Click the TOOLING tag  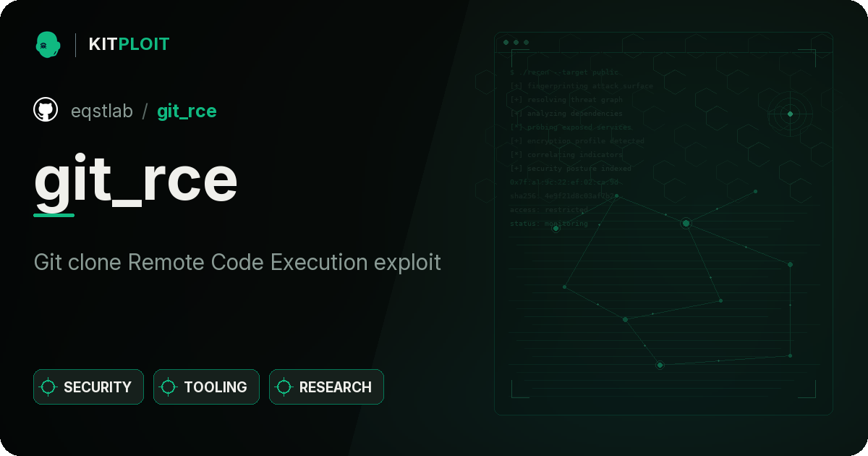click(x=206, y=387)
